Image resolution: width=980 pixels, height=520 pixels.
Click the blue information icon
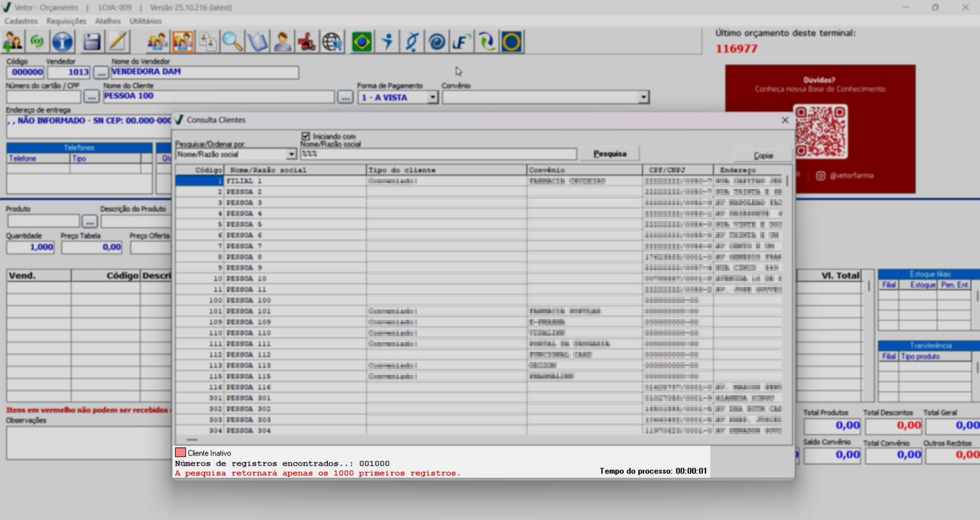[62, 42]
